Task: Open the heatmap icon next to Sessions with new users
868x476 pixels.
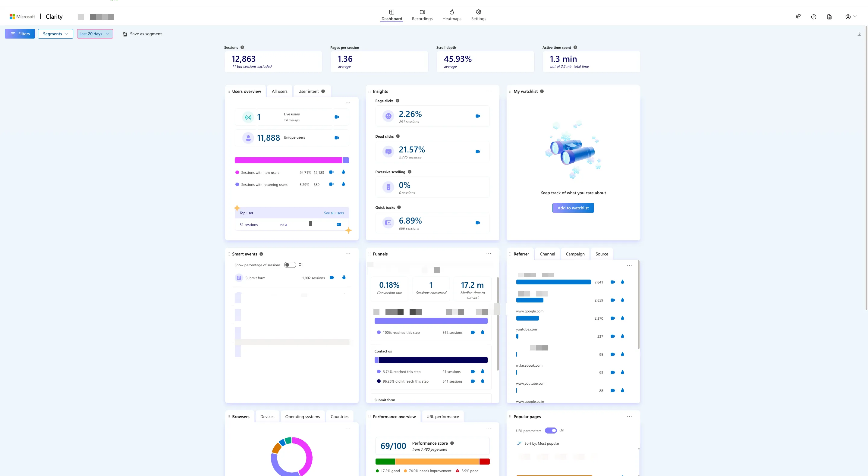Action: 343,172
